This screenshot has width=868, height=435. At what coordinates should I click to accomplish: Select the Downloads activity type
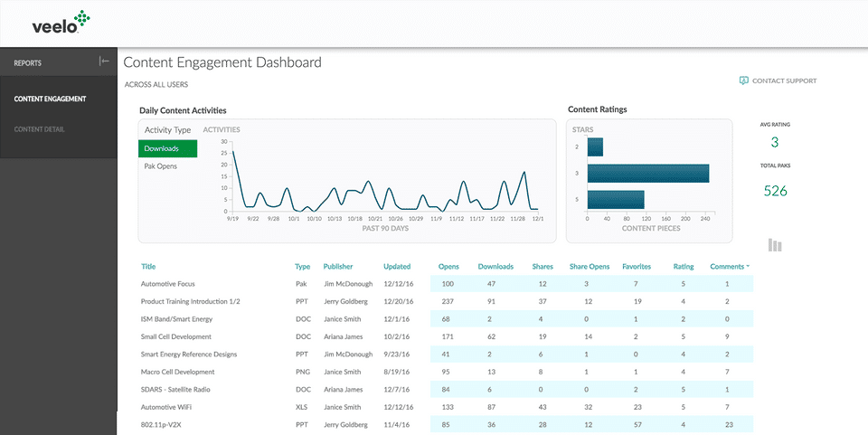tap(167, 148)
